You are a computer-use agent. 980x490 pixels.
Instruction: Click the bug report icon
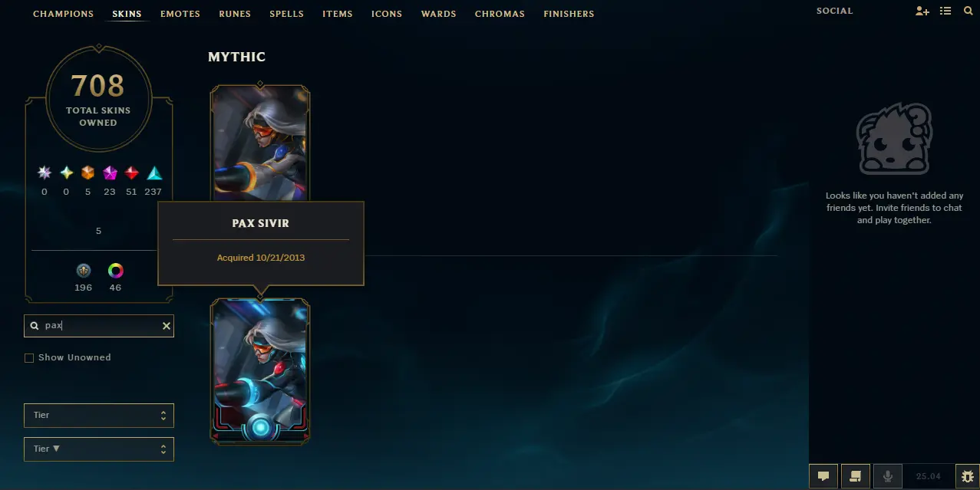(x=967, y=476)
